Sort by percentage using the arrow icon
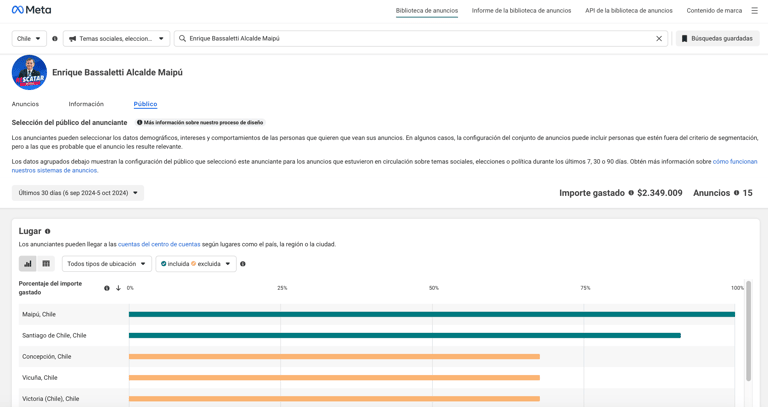 [x=118, y=288]
